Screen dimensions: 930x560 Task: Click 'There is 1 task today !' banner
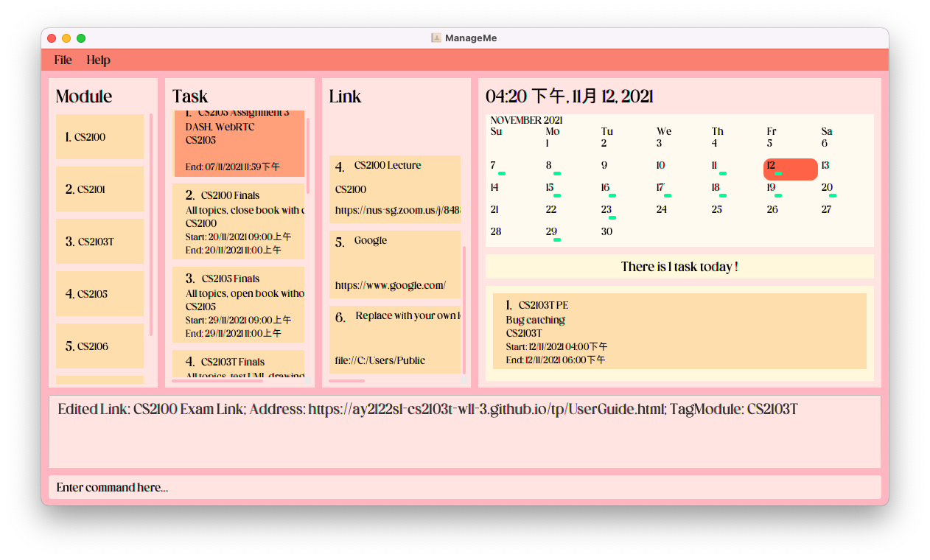click(679, 267)
